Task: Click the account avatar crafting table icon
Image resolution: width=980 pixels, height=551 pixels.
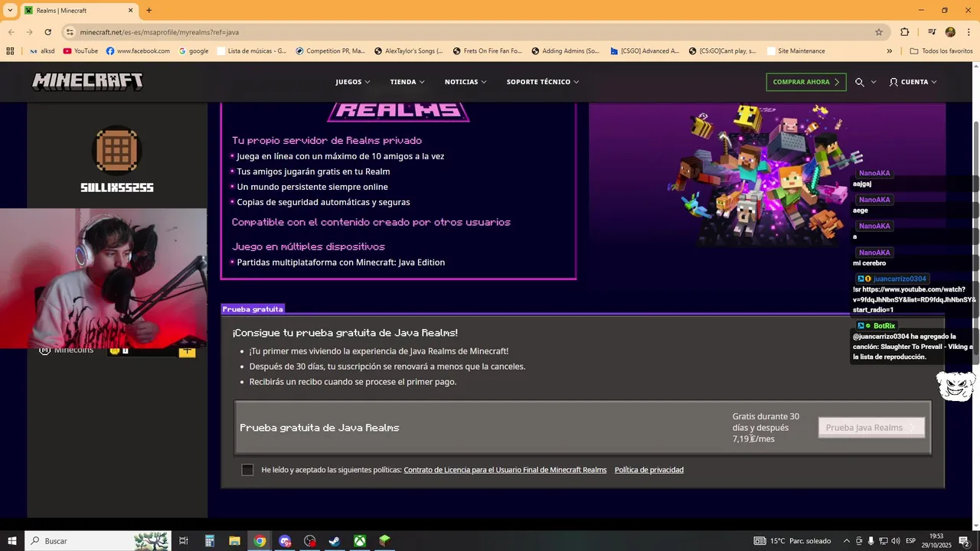Action: click(117, 151)
